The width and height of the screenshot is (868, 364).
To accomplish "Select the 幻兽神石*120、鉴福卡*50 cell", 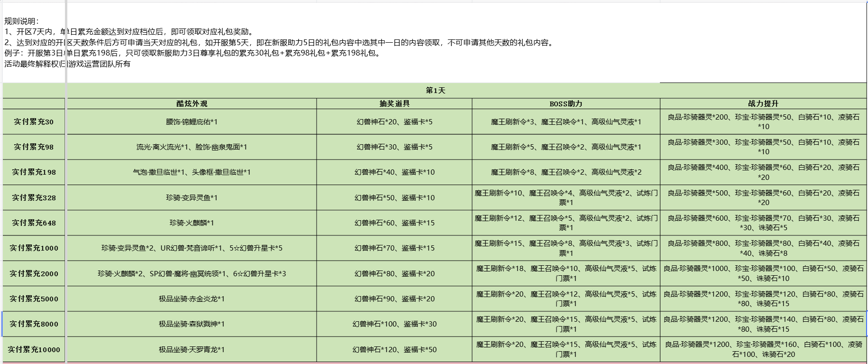I will click(394, 350).
